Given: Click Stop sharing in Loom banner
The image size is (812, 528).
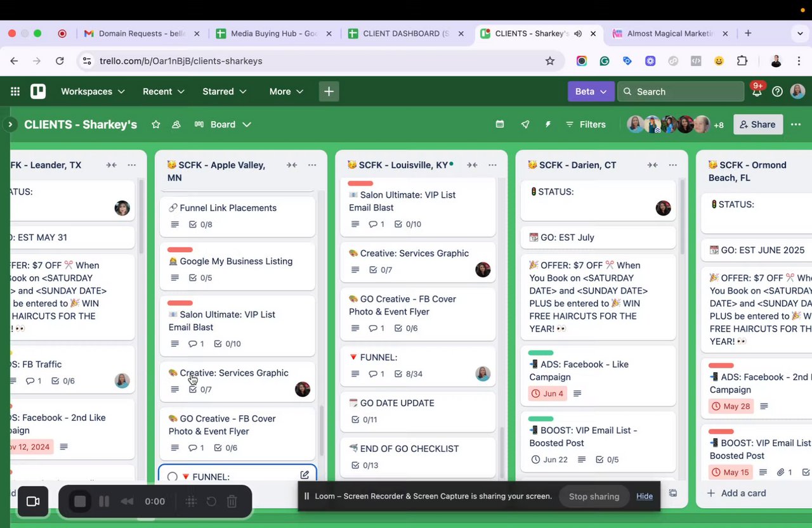Looking at the screenshot, I should click(594, 496).
